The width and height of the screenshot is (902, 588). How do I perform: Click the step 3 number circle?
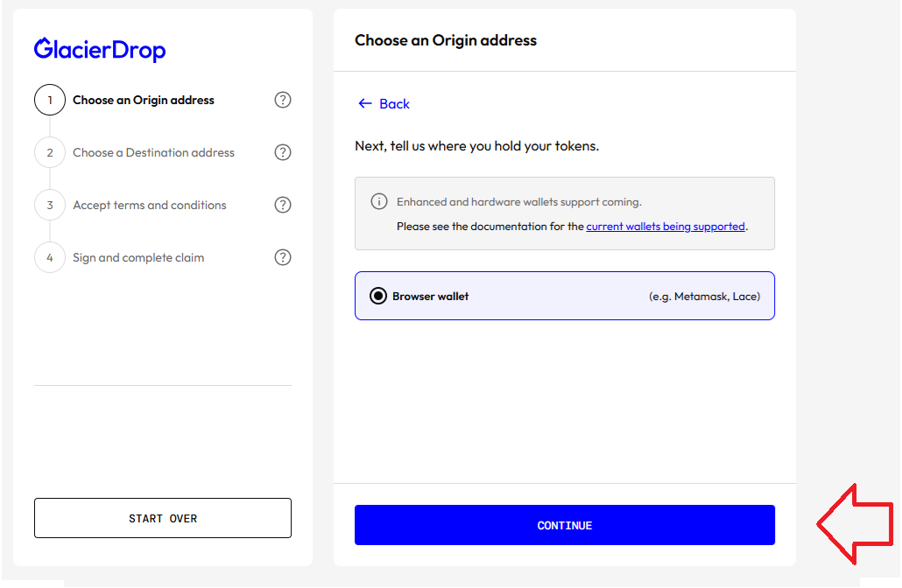click(x=50, y=205)
